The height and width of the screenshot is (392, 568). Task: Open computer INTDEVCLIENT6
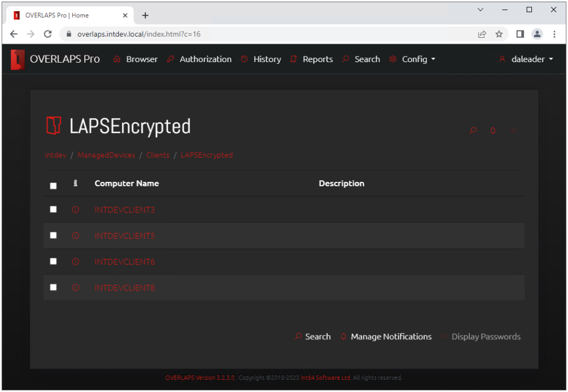(125, 262)
